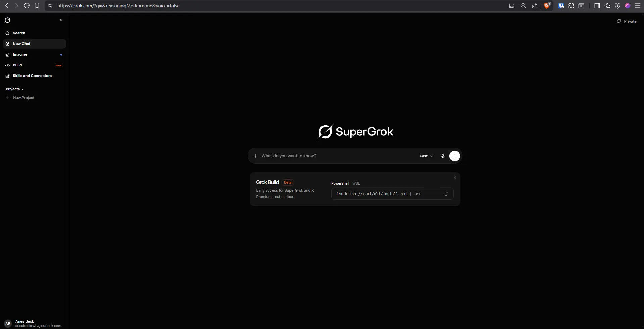The height and width of the screenshot is (329, 644).
Task: Go forward in the browser
Action: [16, 6]
